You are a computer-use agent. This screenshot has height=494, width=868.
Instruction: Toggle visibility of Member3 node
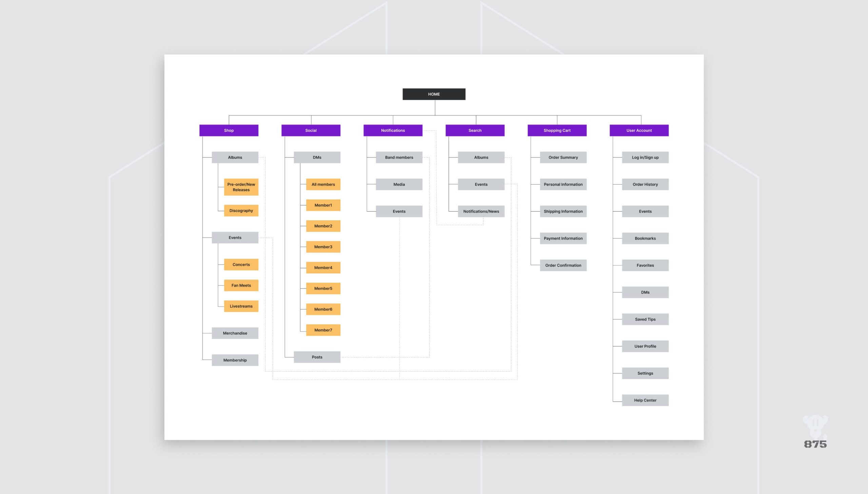[x=323, y=246]
